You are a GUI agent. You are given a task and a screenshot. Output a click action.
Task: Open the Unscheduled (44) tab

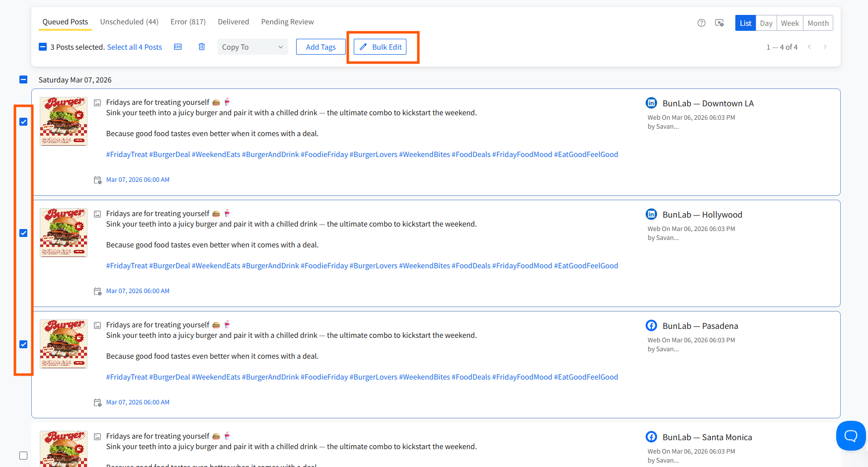click(x=129, y=22)
